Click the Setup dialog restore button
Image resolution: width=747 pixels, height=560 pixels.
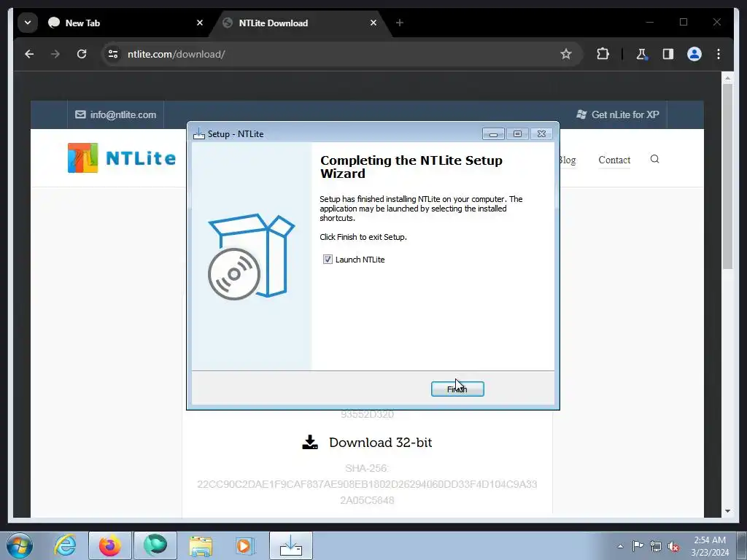(x=517, y=134)
